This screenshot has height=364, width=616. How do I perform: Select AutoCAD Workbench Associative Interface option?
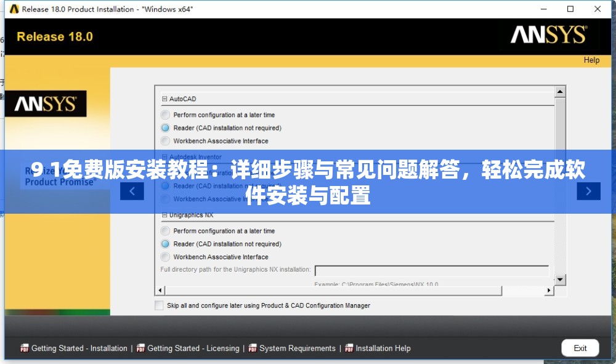point(165,141)
